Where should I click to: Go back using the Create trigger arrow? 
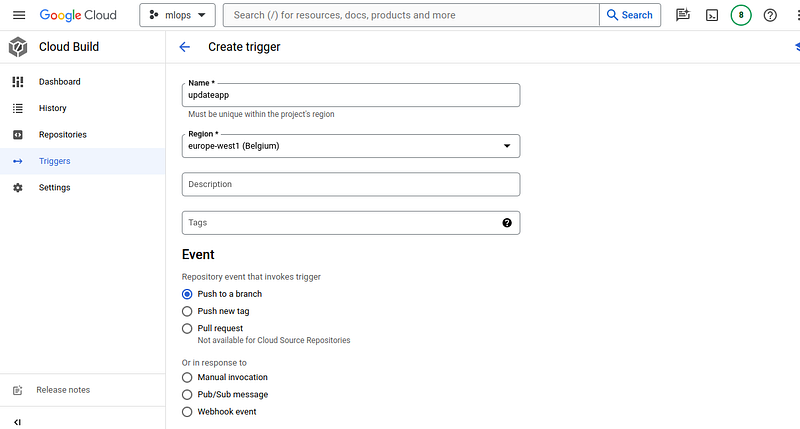pos(185,47)
